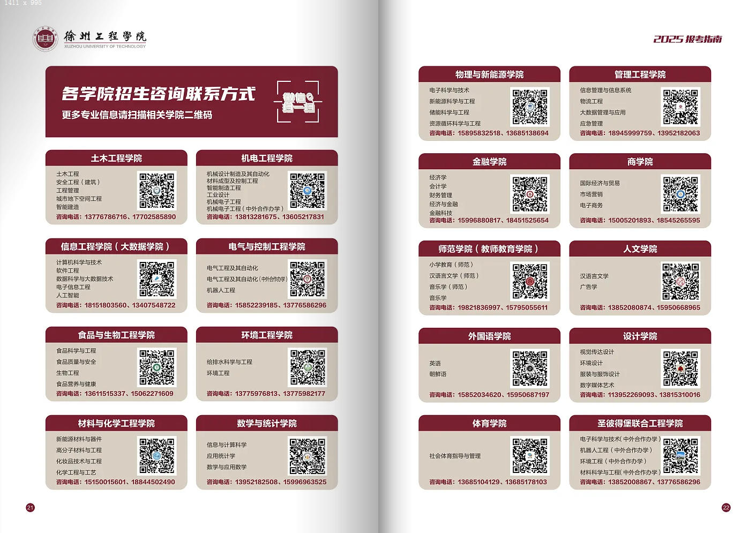Click the 数学与统计学院 QR code
756x533 pixels.
coord(308,456)
